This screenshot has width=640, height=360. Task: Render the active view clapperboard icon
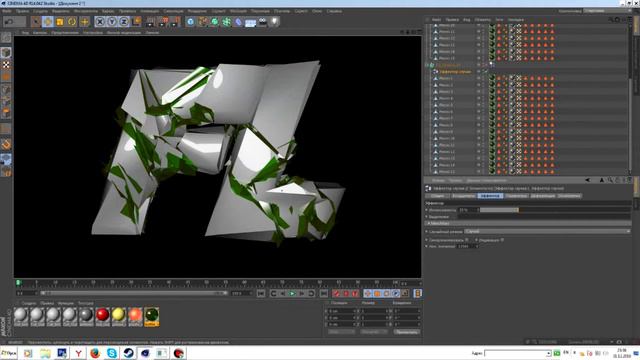[x=151, y=21]
